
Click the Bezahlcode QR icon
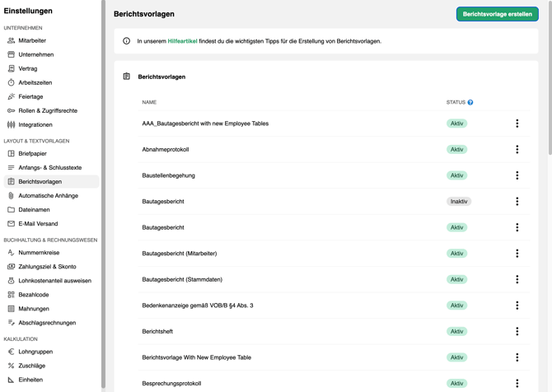point(12,295)
